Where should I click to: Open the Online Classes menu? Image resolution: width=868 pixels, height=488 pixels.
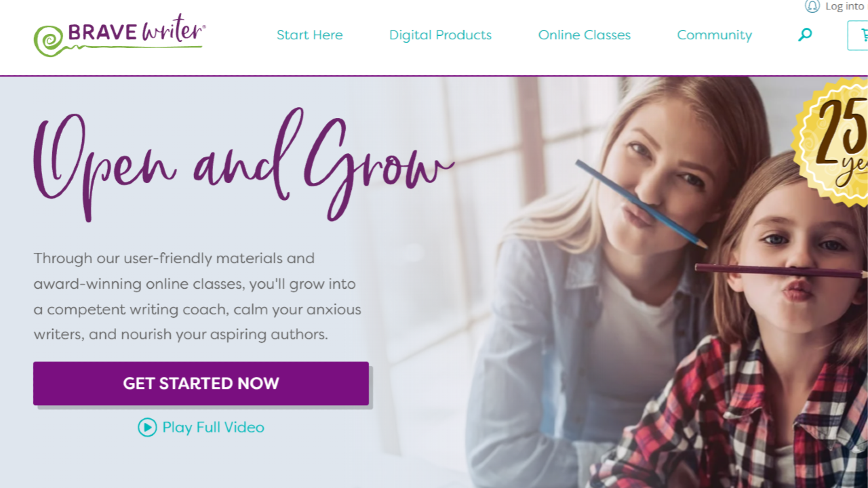pos(585,35)
